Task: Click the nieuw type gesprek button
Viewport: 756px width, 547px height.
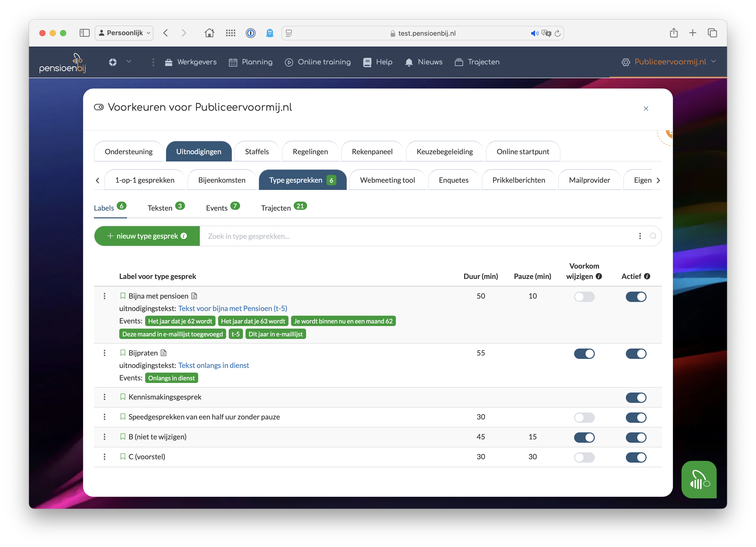Action: click(x=147, y=236)
